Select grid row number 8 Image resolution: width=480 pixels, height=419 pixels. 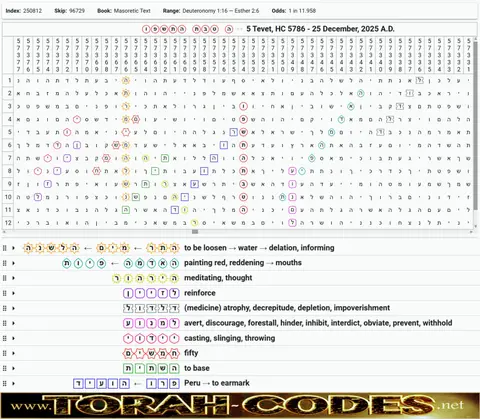click(9, 171)
